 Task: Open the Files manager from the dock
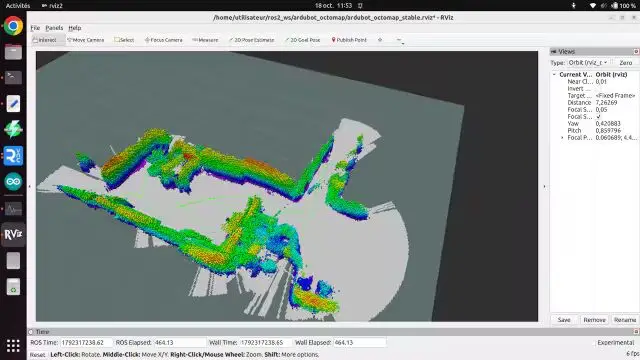13,52
